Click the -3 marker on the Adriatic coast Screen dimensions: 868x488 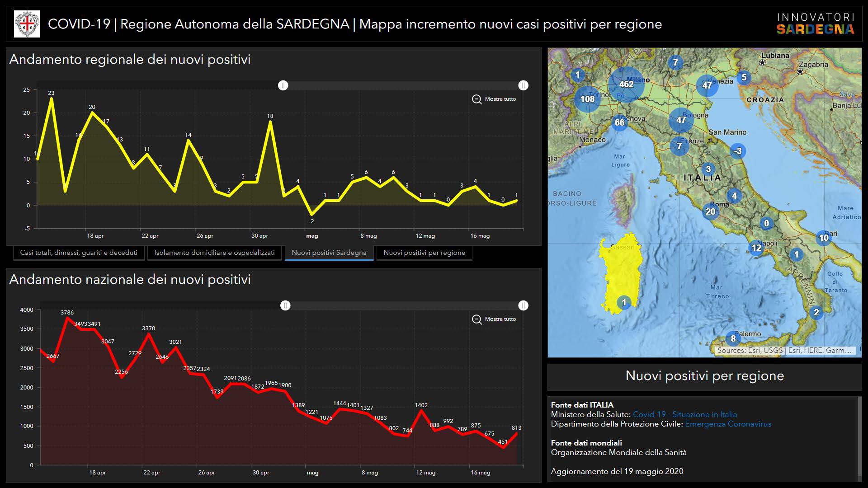738,151
